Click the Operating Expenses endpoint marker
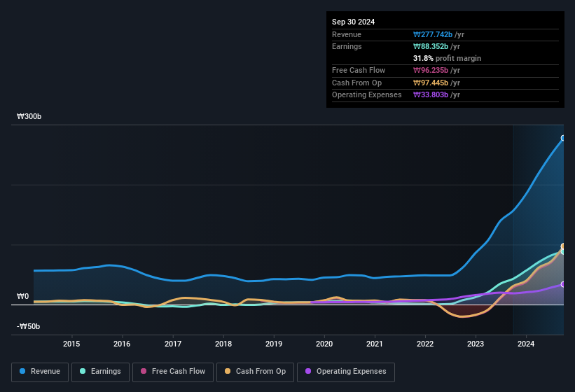This screenshot has width=575, height=392. tap(563, 284)
